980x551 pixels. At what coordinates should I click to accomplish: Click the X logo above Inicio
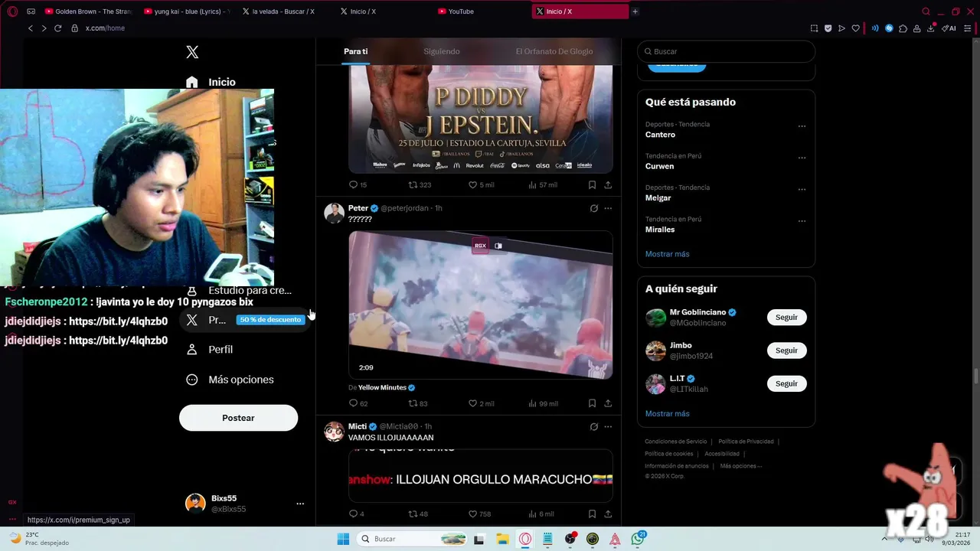192,52
